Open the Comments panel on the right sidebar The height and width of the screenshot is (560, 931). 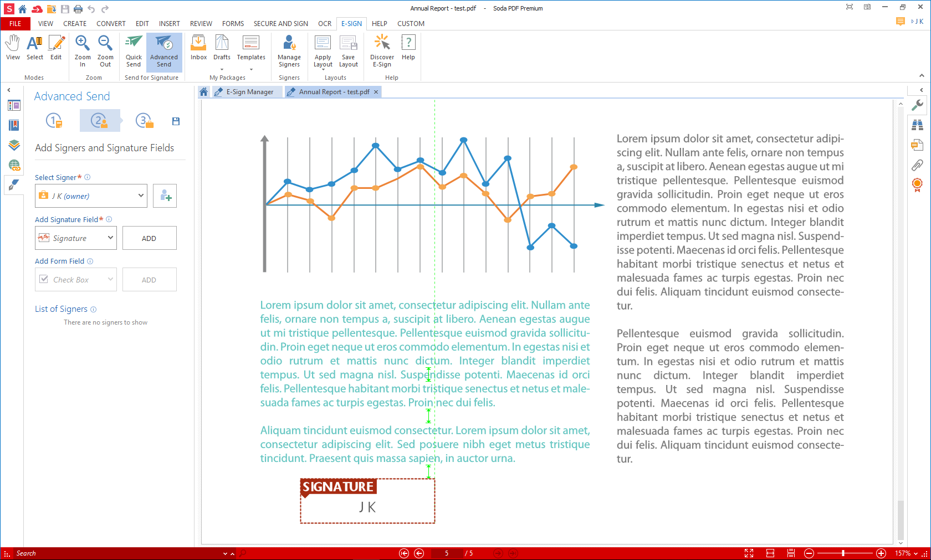pos(917,145)
